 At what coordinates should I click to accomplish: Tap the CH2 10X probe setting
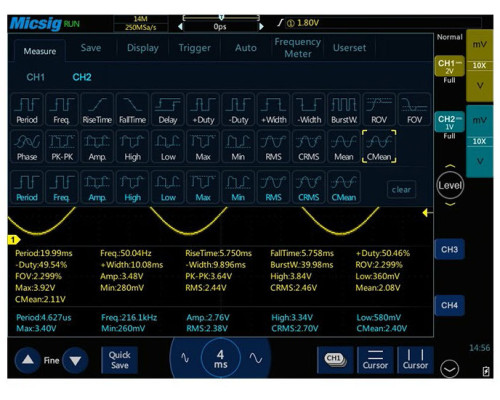tap(479, 141)
